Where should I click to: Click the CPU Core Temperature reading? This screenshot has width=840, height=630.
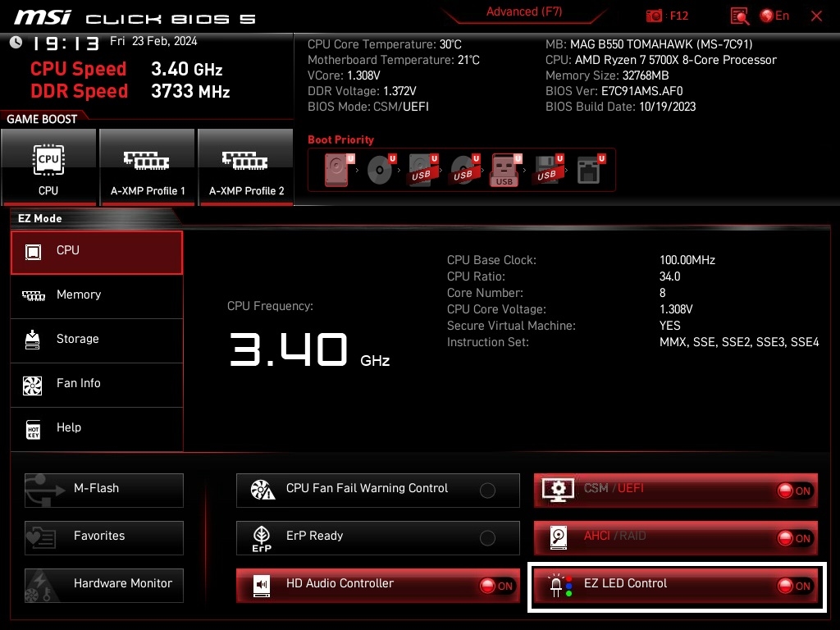[384, 44]
